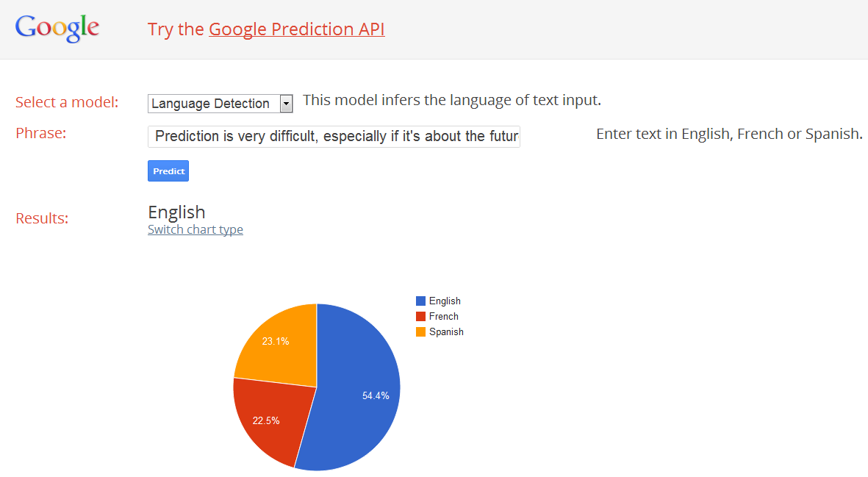Open the Google Prediction API link
This screenshot has height=477, width=868.
(296, 29)
